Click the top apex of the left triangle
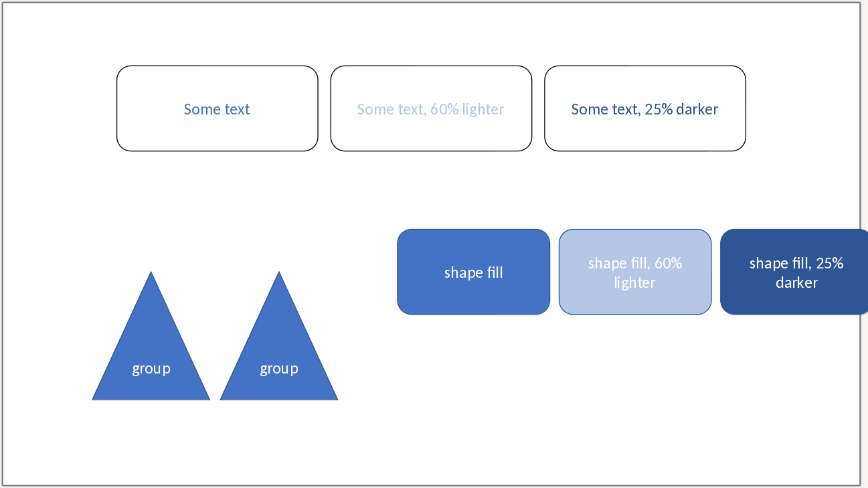The width and height of the screenshot is (868, 488). (x=151, y=273)
